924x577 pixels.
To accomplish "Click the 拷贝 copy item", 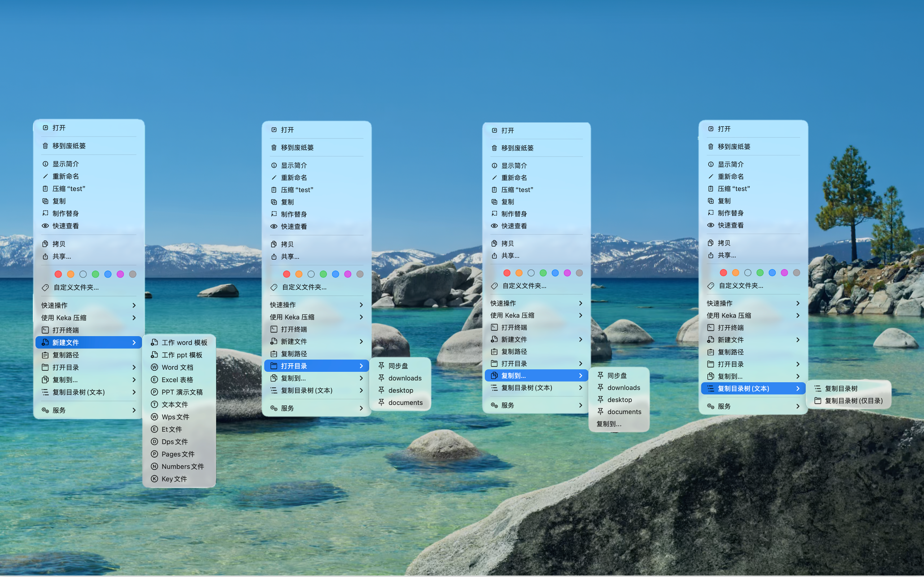I will point(59,243).
